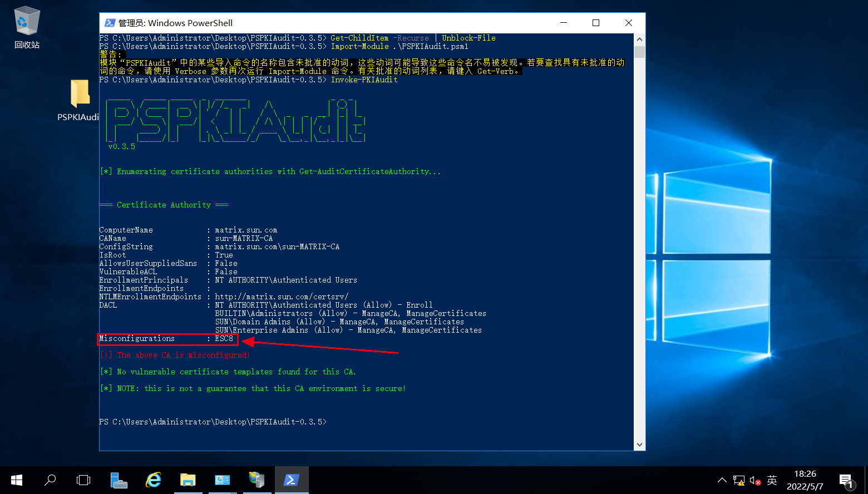
Task: Click the ComputerName value matrix.sun.com
Action: pos(246,230)
